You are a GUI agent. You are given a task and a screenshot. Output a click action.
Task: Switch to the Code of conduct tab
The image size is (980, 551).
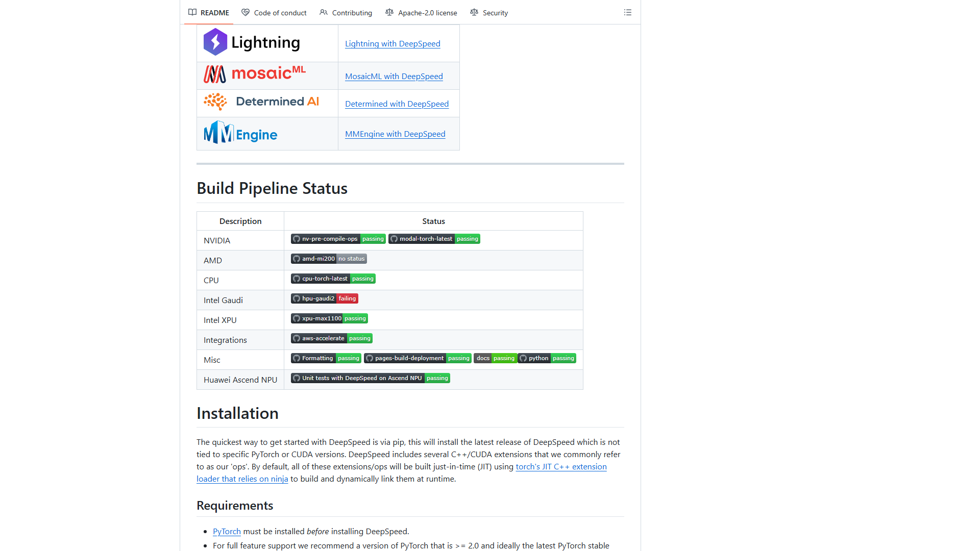point(274,13)
